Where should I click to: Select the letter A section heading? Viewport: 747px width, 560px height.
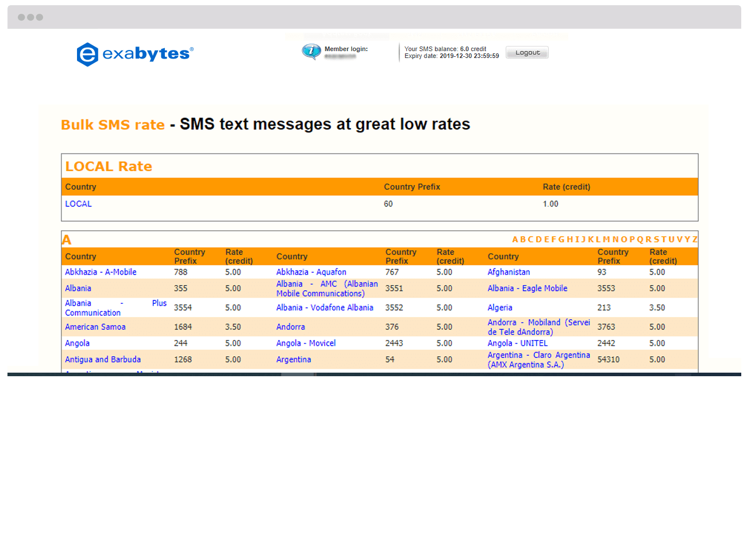point(67,239)
